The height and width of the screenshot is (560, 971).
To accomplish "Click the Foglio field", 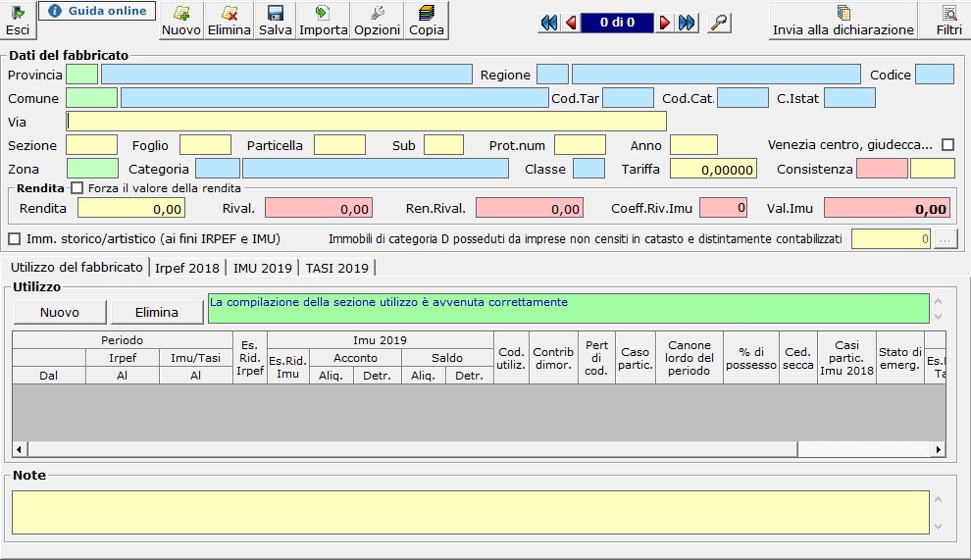I will pyautogui.click(x=206, y=145).
